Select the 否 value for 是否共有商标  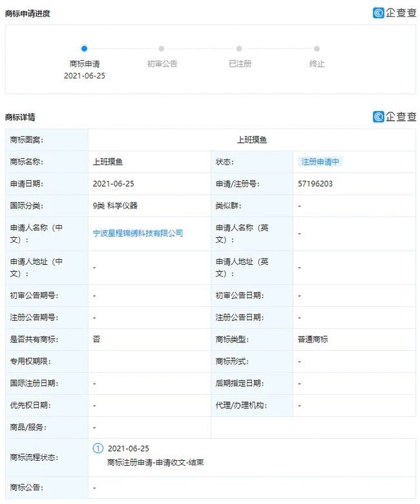pos(96,339)
